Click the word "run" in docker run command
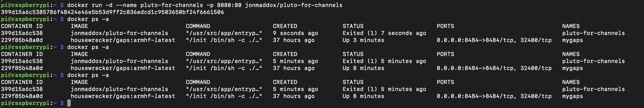644x108 pixels. [x=97, y=5]
